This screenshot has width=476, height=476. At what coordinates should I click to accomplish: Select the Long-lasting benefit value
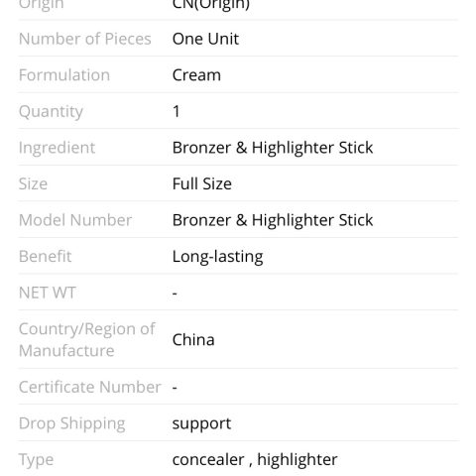218,257
